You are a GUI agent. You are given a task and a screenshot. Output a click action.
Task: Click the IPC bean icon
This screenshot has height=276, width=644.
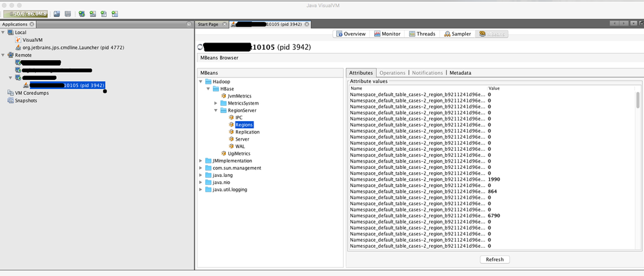pos(231,117)
